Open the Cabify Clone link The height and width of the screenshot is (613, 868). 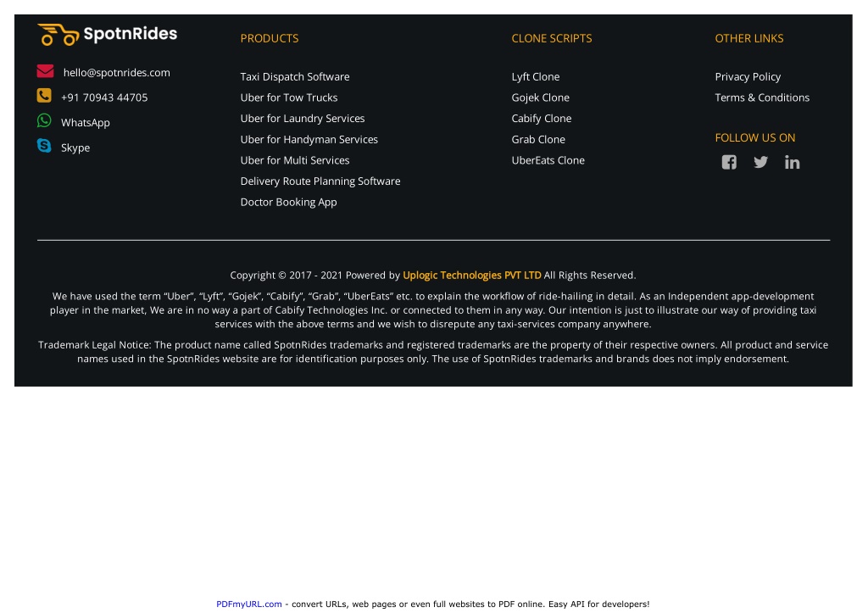pyautogui.click(x=542, y=119)
